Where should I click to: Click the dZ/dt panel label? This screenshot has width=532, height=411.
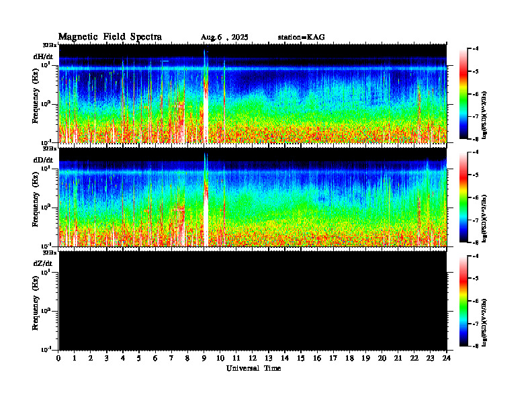[43, 263]
